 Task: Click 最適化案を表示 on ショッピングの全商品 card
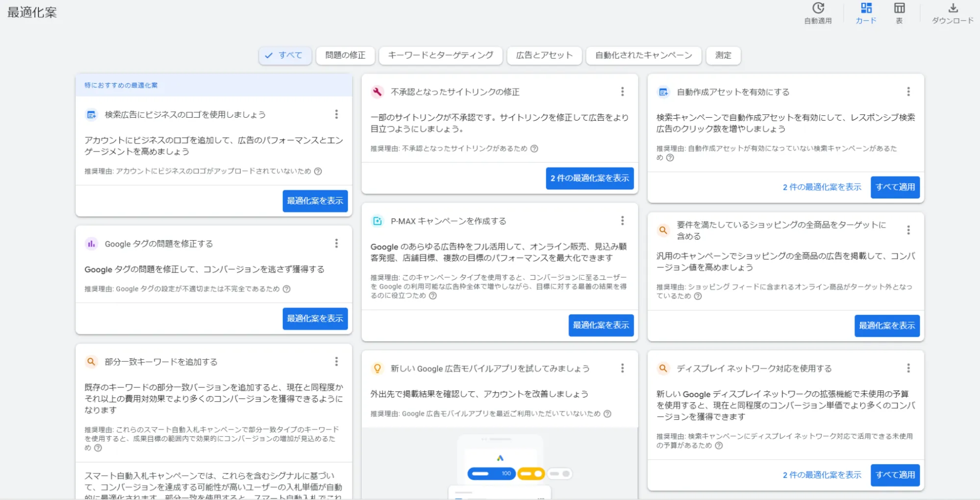click(887, 326)
